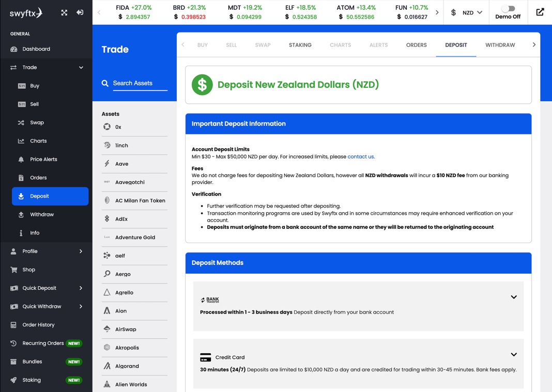552x392 pixels.
Task: Switch to the ORDERS tab
Action: tap(417, 45)
